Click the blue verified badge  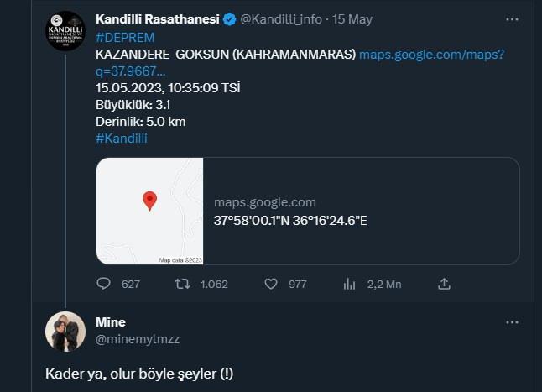coord(230,19)
